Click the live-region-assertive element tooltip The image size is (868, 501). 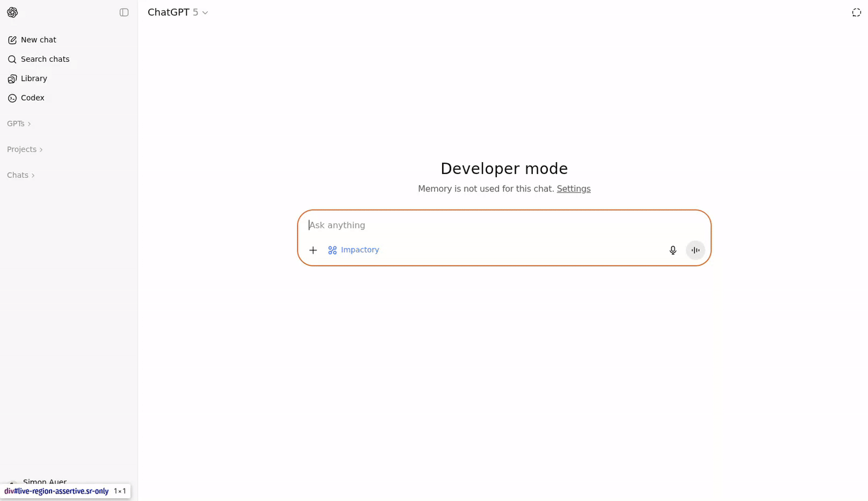tap(65, 491)
